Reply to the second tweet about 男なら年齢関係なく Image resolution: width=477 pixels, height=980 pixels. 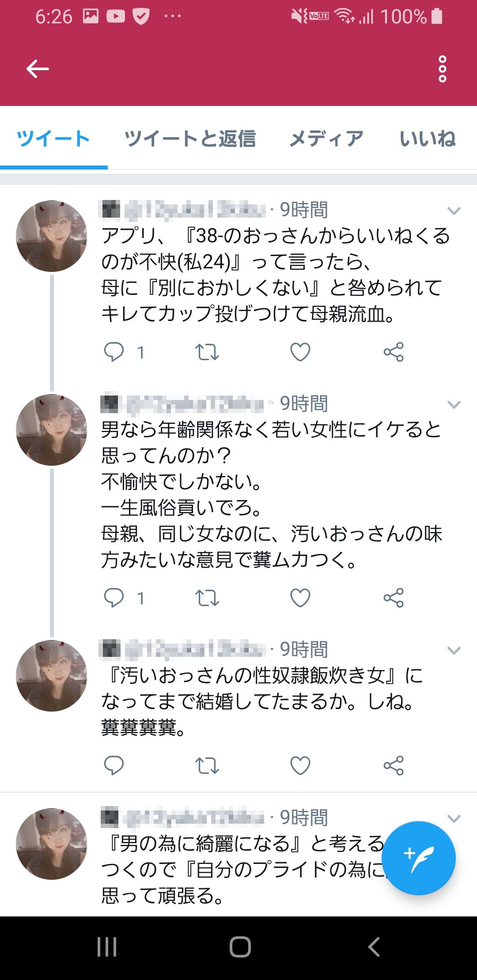(114, 598)
